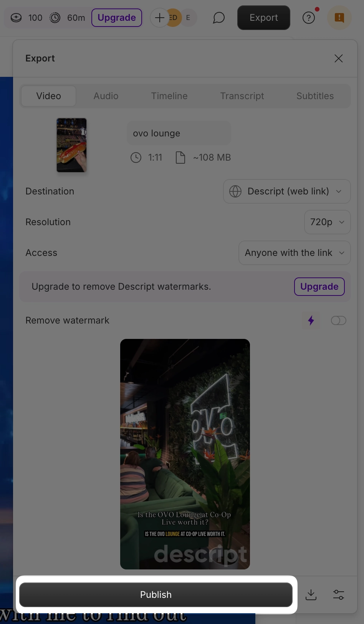The height and width of the screenshot is (624, 364).
Task: Switch to the Subtitles tab
Action: click(315, 96)
